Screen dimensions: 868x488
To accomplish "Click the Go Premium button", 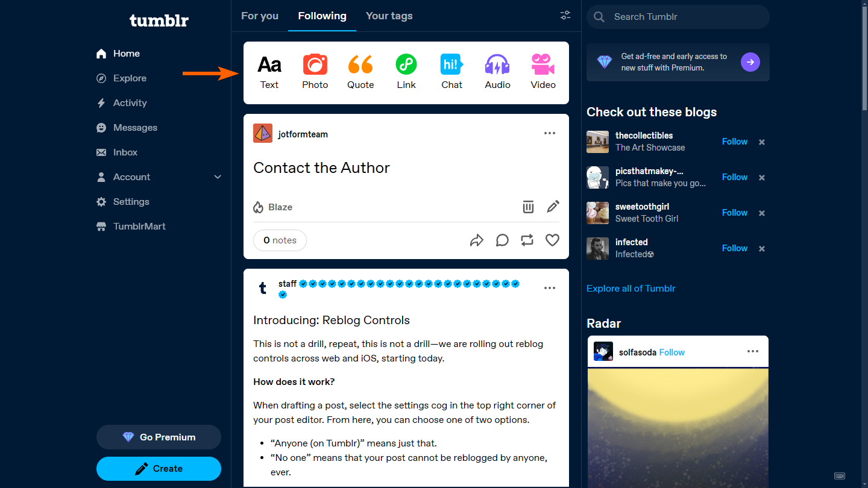I will pos(159,437).
